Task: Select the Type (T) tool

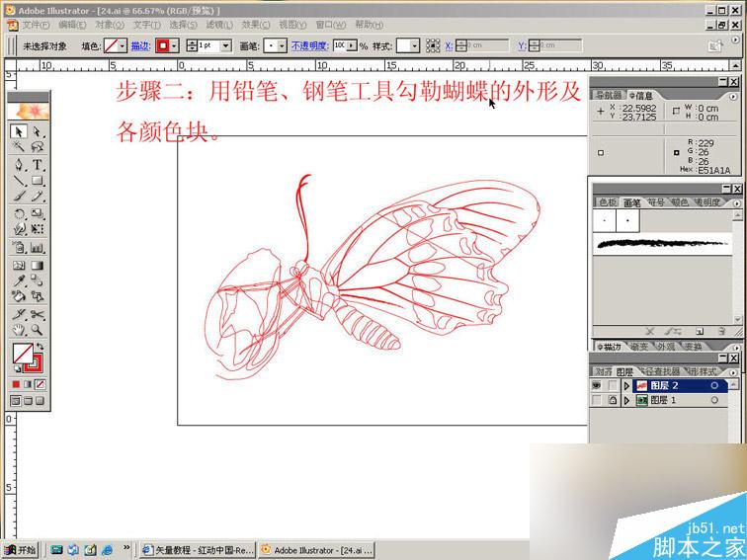Action: [38, 165]
